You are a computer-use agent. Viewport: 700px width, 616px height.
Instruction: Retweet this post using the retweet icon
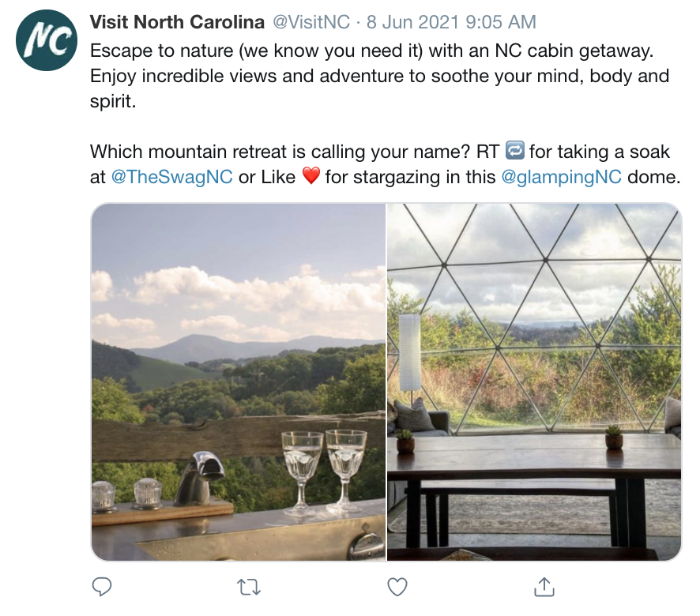click(249, 586)
